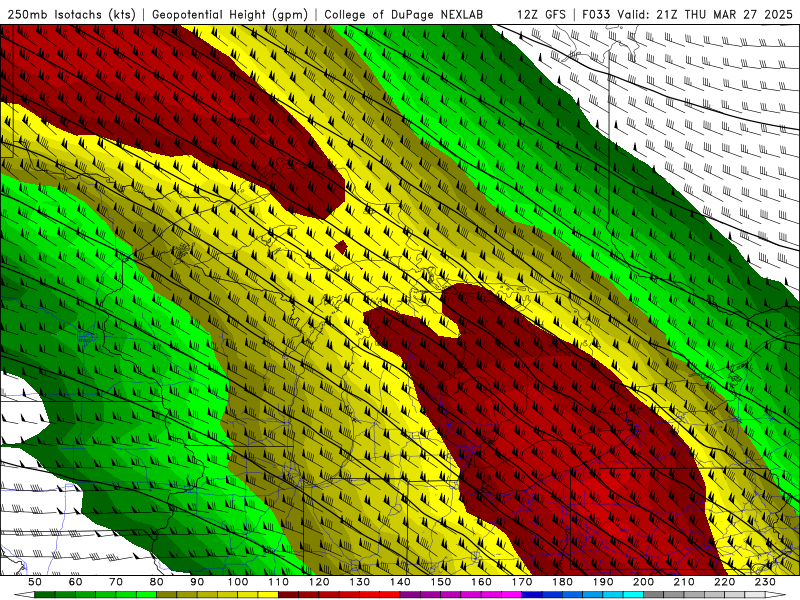This screenshot has height=600, width=800.
Task: Click the '100' label on the color scale
Action: [238, 582]
